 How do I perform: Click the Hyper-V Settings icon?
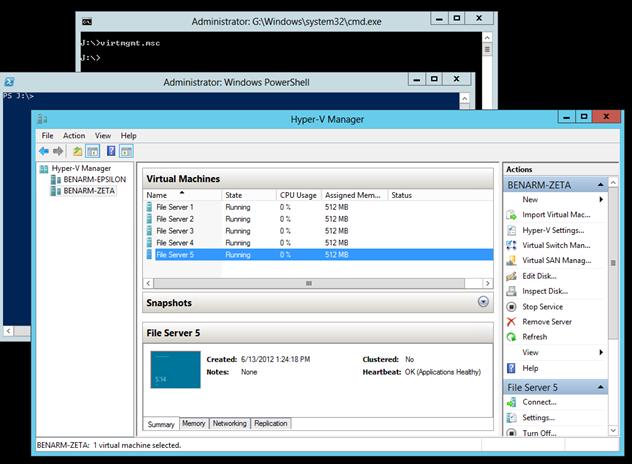(511, 230)
